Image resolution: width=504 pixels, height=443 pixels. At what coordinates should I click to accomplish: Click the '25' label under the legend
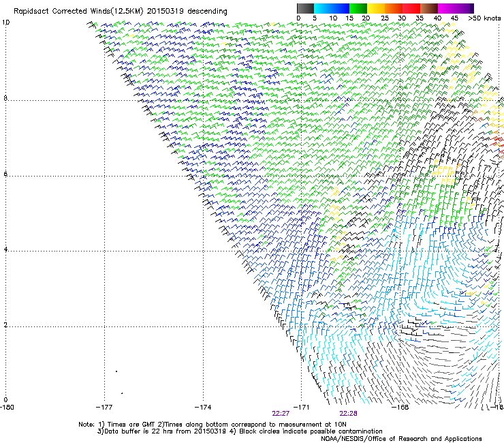[385, 18]
